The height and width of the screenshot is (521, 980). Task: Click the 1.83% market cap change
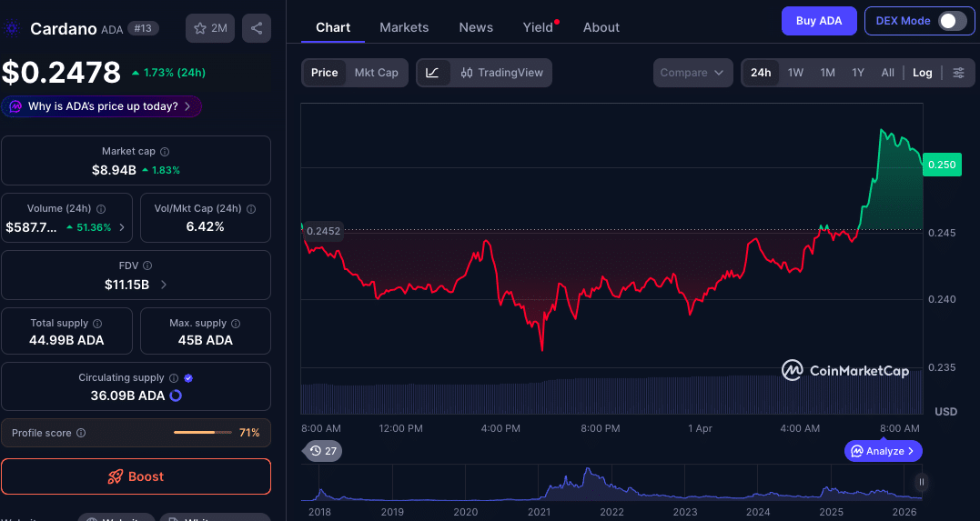click(x=161, y=170)
